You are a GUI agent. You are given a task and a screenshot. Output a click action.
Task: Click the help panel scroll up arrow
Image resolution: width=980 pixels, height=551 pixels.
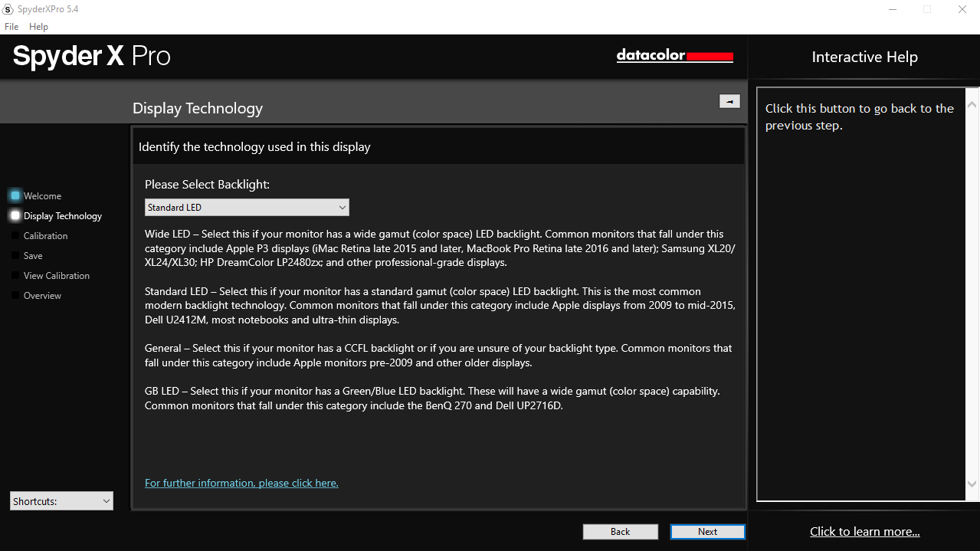click(972, 104)
